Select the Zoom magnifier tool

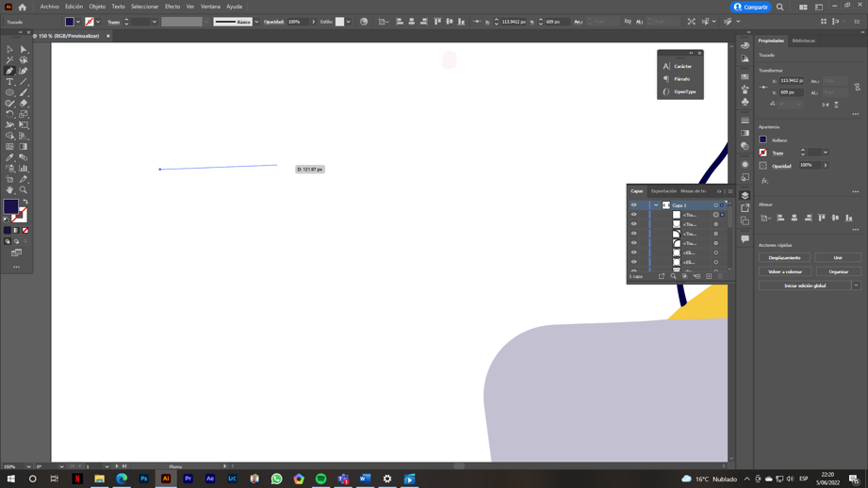[x=24, y=190]
